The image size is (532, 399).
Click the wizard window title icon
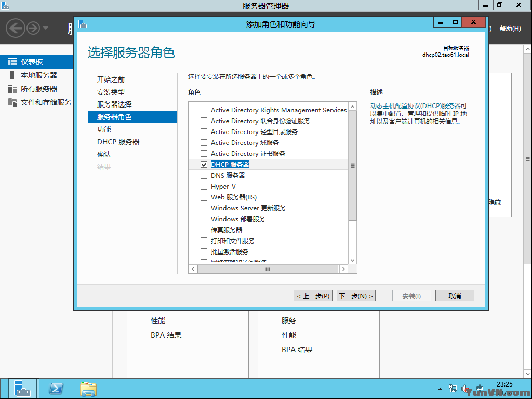[x=83, y=24]
